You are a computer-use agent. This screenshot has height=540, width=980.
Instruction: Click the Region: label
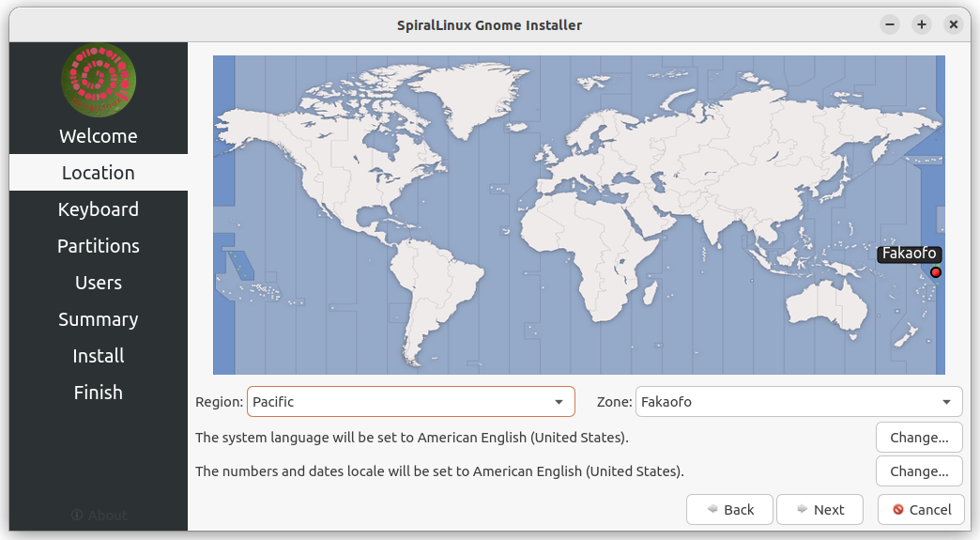[219, 402]
